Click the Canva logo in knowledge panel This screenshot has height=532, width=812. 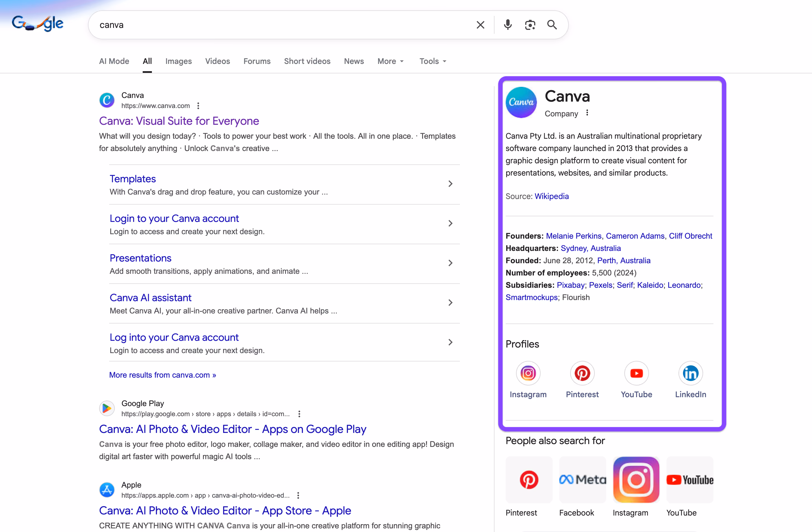pos(521,102)
